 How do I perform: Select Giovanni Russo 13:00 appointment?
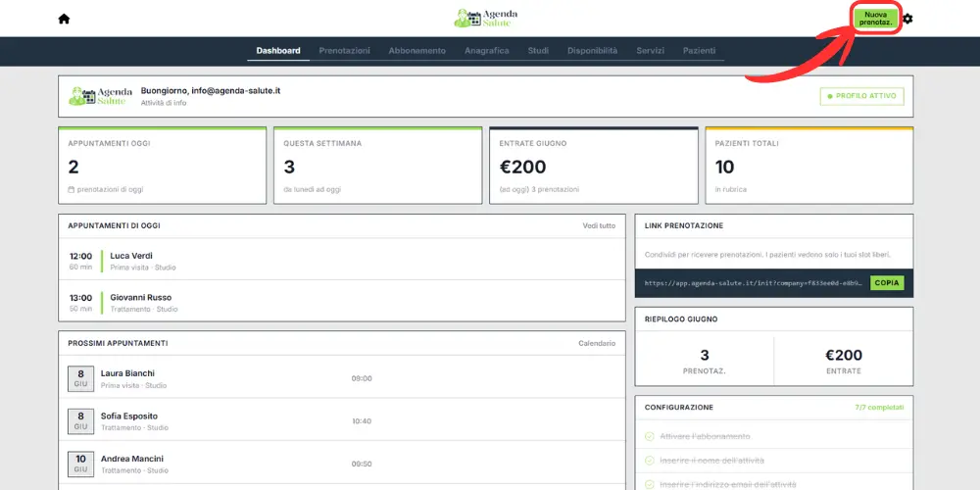(342, 303)
